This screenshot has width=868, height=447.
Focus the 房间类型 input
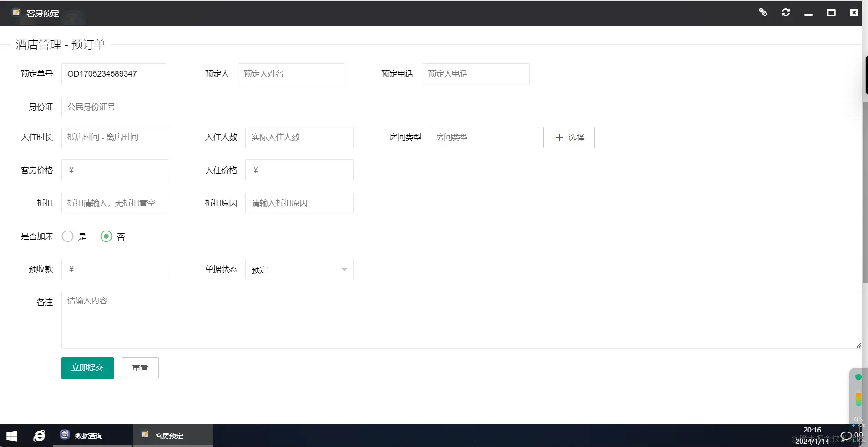(x=483, y=138)
